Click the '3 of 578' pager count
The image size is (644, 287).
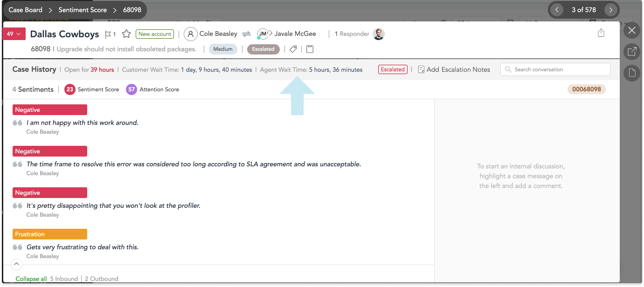tap(584, 10)
